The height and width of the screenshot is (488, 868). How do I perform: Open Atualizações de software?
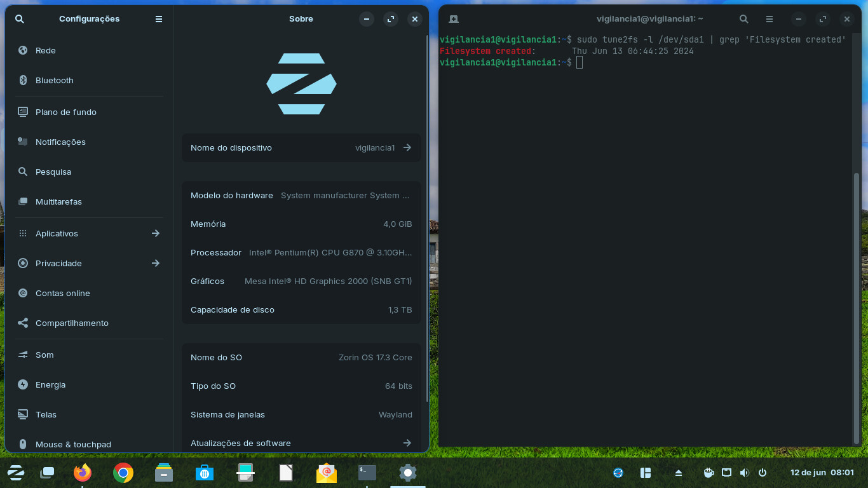click(301, 443)
